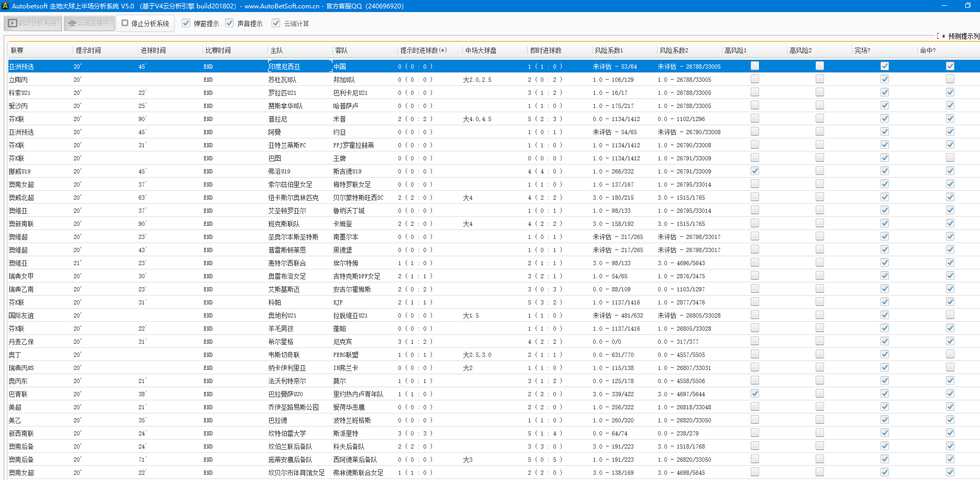Click the play icon on 启动分析系统
This screenshot has height=480, width=980.
13,24
